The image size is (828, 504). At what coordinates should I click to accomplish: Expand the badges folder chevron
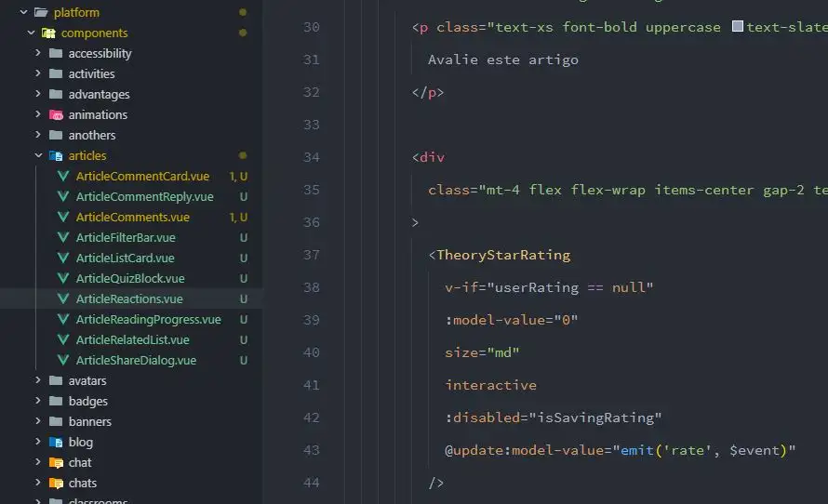(38, 401)
